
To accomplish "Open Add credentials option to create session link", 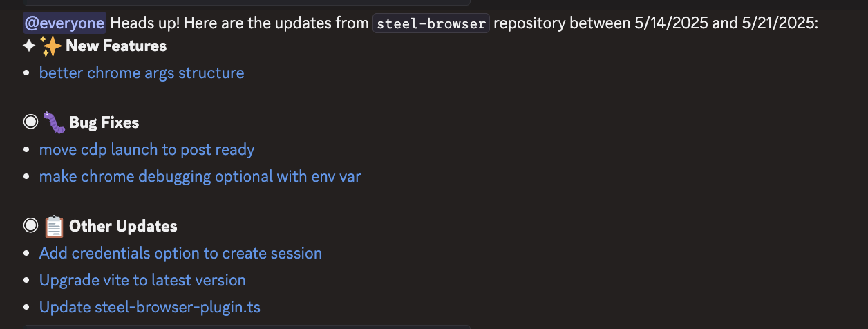I will (180, 253).
